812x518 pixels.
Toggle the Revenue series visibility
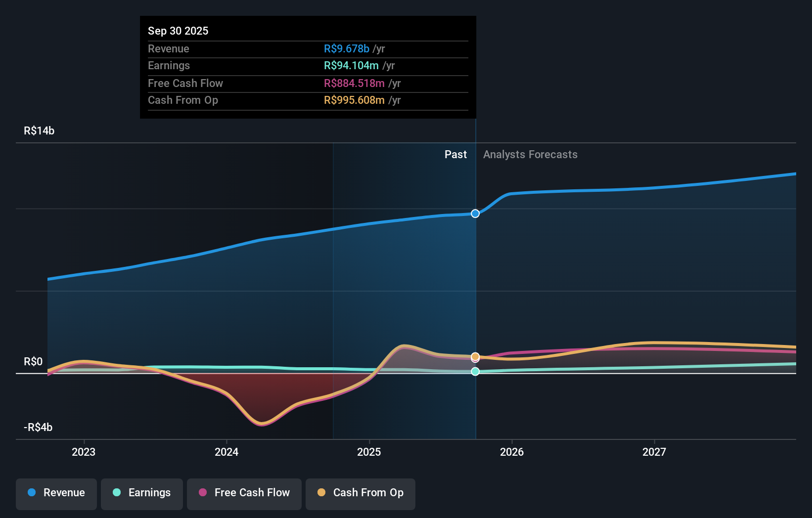pos(56,494)
